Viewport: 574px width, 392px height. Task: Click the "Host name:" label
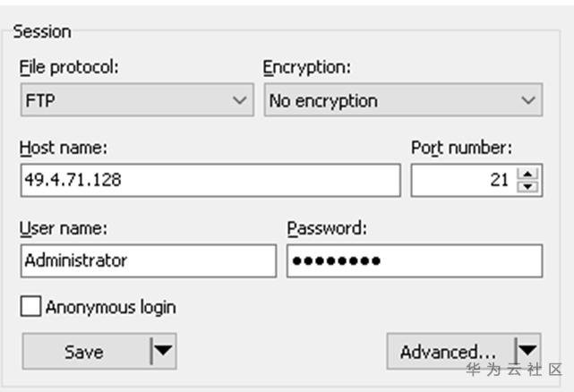pyautogui.click(x=63, y=148)
